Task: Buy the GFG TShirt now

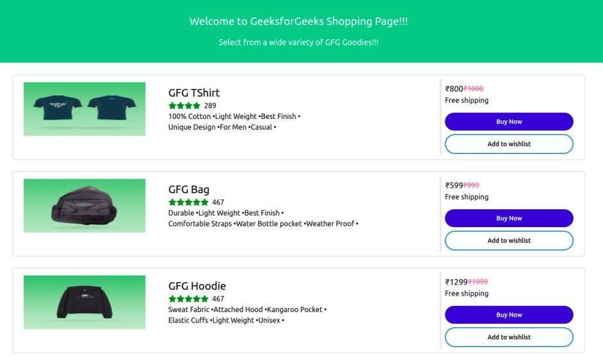Action: pos(509,122)
